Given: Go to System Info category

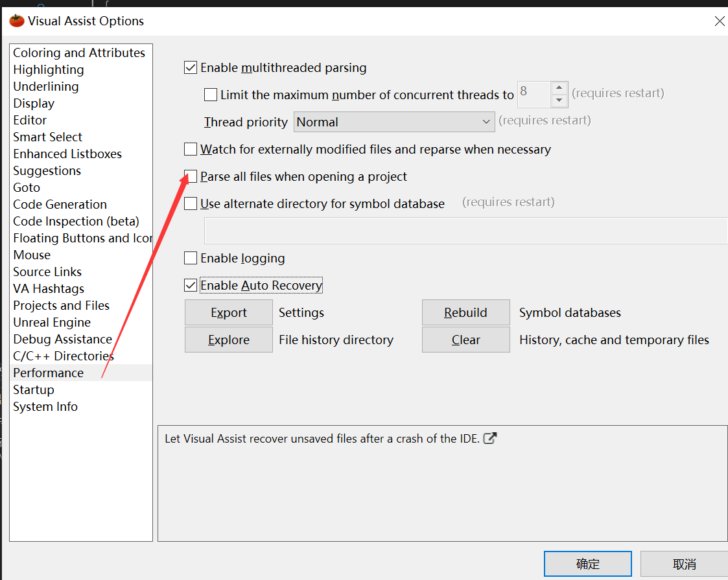Looking at the screenshot, I should (x=45, y=406).
